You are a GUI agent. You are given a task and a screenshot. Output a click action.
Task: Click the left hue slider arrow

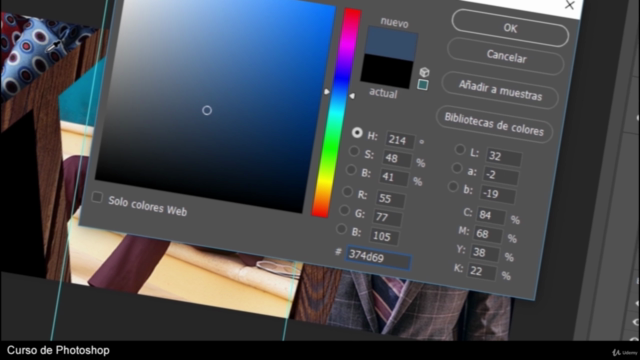pos(327,92)
